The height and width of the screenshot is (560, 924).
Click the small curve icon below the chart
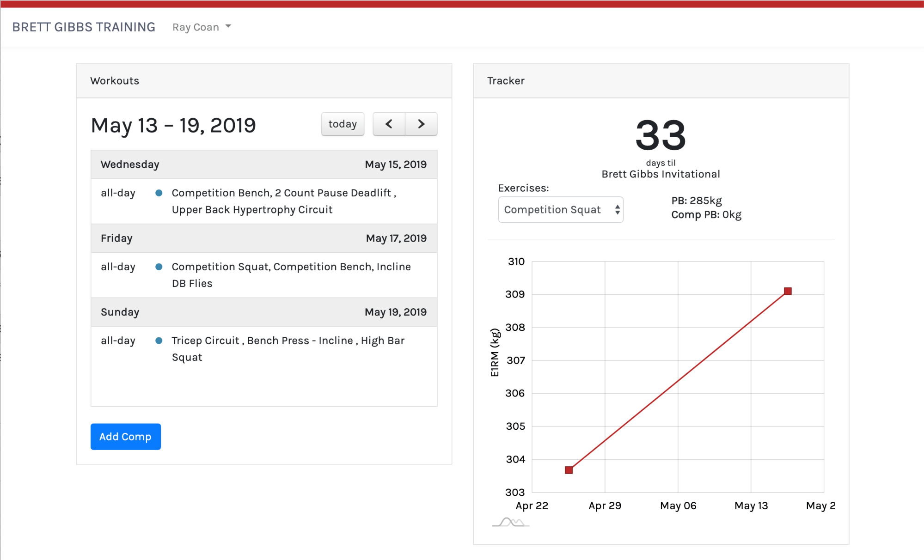coord(510,523)
